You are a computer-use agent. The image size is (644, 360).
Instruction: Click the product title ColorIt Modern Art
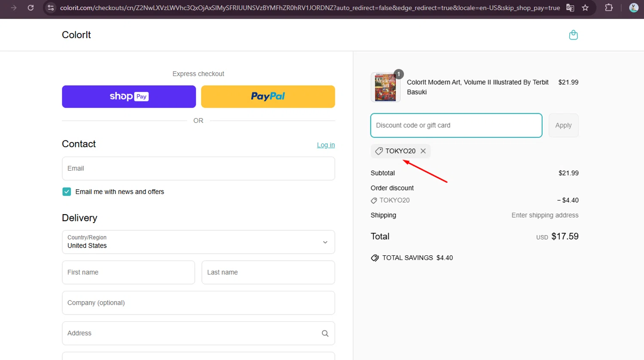(x=478, y=87)
